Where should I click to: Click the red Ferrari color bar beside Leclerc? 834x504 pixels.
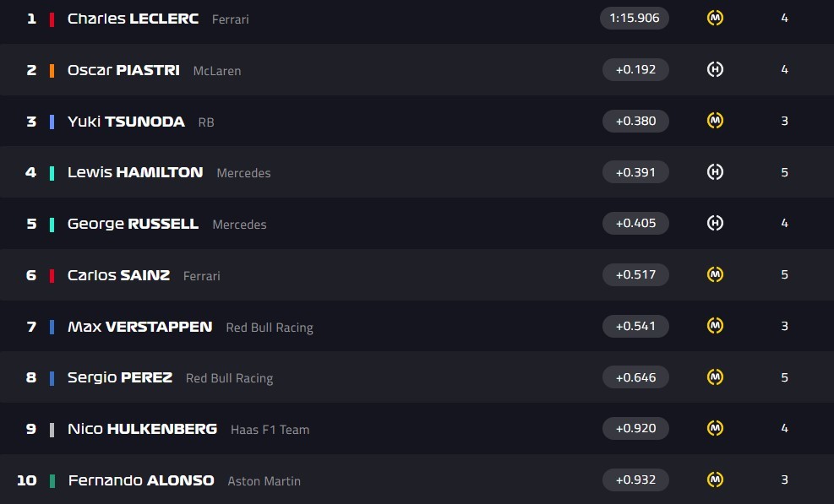(x=52, y=19)
